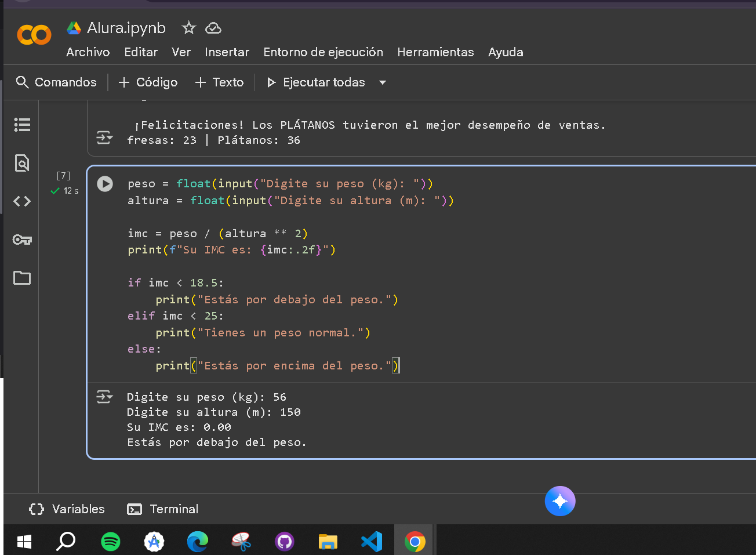756x555 pixels.
Task: Open the Archivo menu
Action: [88, 52]
